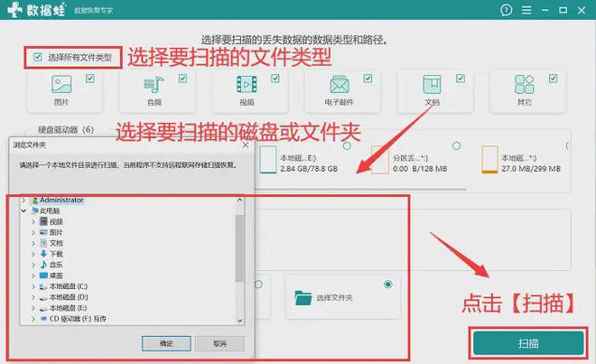The height and width of the screenshot is (364, 596).
Task: Open the help chat icon in title bar
Action: coord(506,10)
